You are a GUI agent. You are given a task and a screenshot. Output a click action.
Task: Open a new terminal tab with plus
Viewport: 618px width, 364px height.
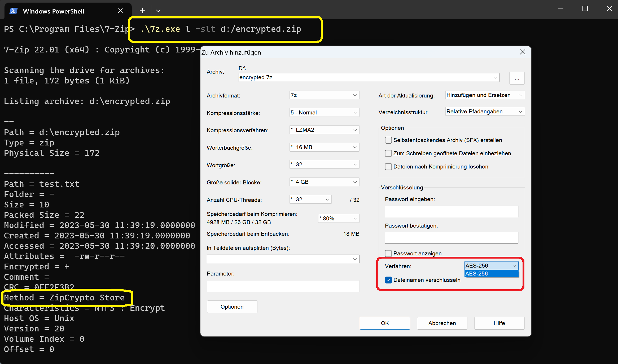pos(142,11)
